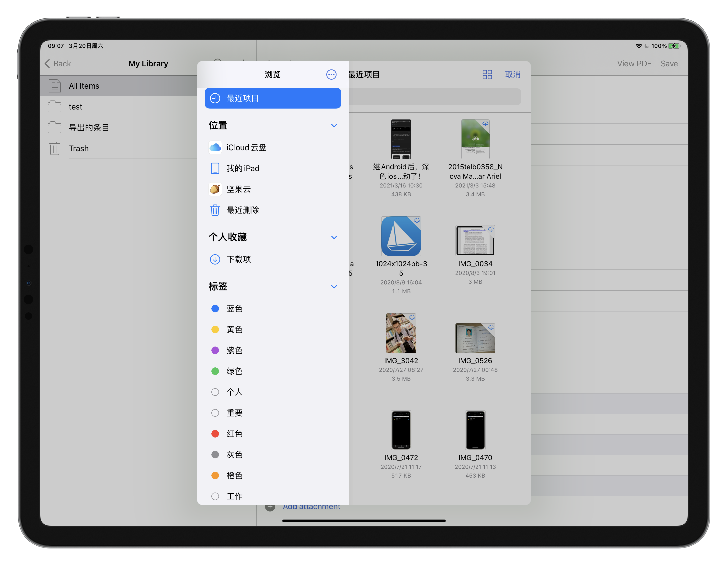
Task: Select the iCloud 云盘 cloud icon
Action: pyautogui.click(x=215, y=147)
